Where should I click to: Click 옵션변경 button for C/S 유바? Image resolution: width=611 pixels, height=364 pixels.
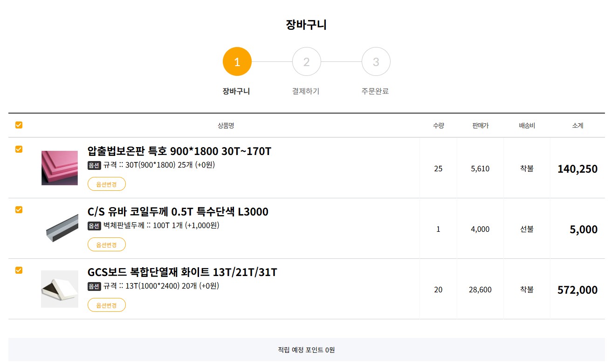(107, 244)
